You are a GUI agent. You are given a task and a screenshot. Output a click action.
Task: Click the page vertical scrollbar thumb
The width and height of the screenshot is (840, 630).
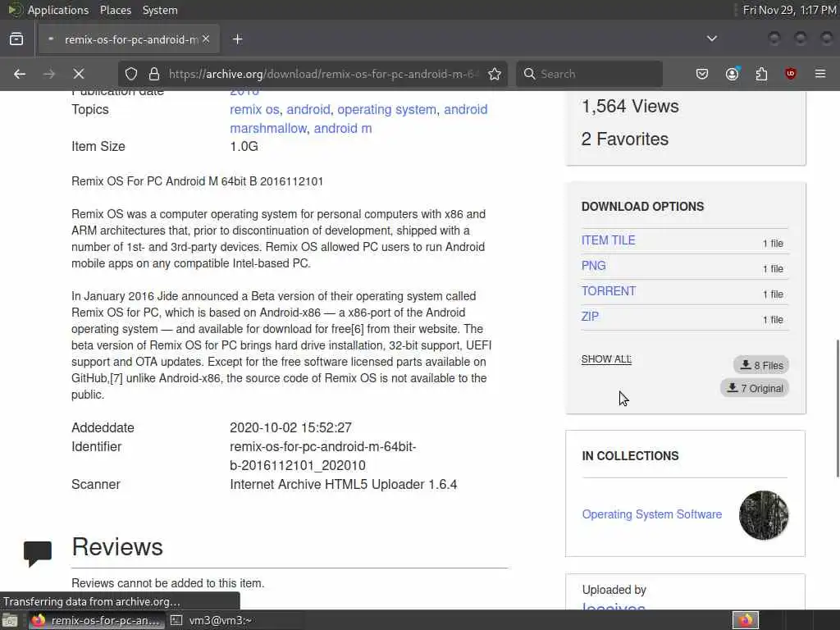(x=837, y=407)
